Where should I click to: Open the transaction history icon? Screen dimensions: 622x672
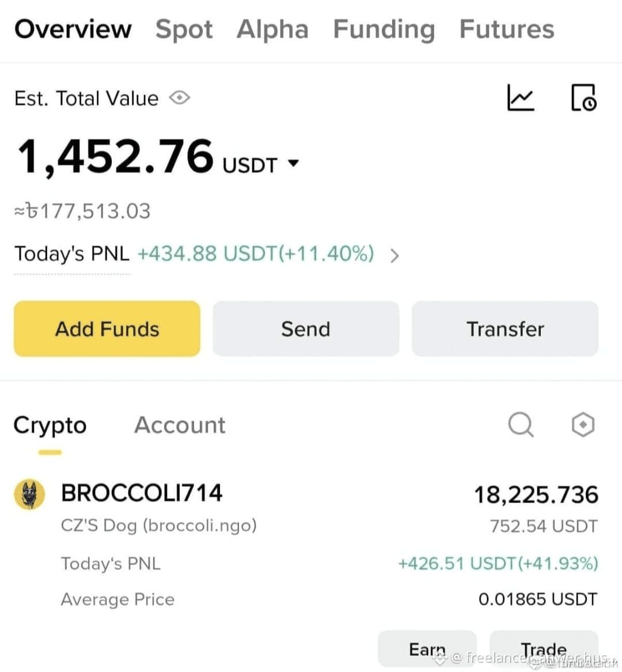[x=583, y=98]
